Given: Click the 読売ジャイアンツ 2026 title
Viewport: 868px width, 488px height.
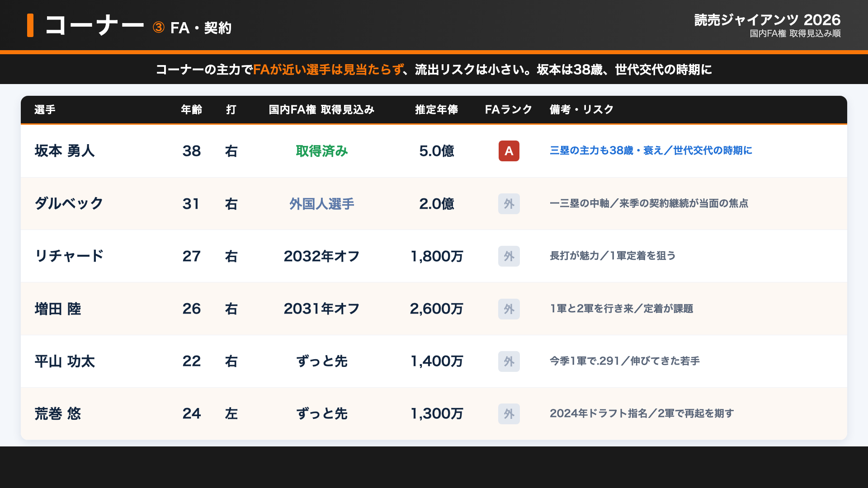Looking at the screenshot, I should coord(767,20).
